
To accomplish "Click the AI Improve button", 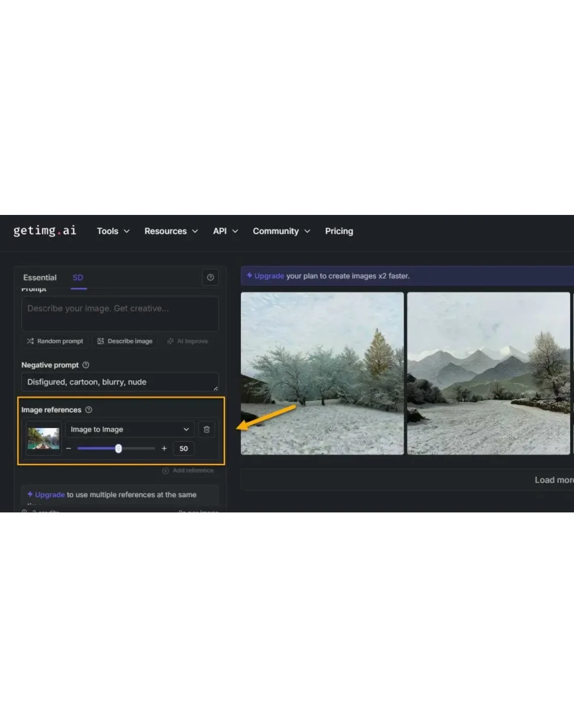I will point(187,341).
